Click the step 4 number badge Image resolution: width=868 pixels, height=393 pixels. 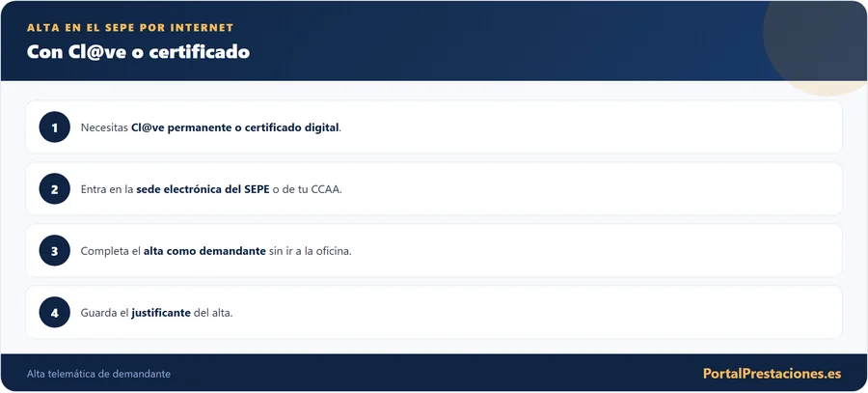tap(54, 312)
